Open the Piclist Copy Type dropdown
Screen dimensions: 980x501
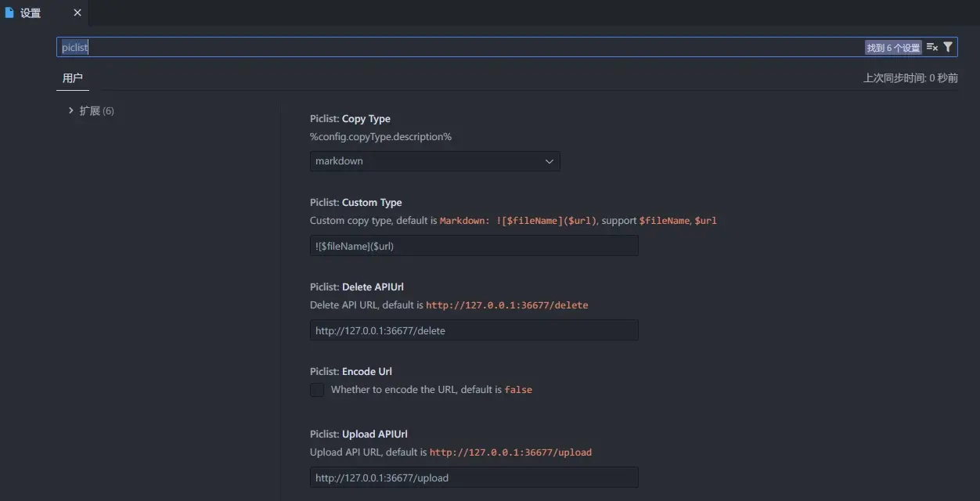pyautogui.click(x=435, y=160)
